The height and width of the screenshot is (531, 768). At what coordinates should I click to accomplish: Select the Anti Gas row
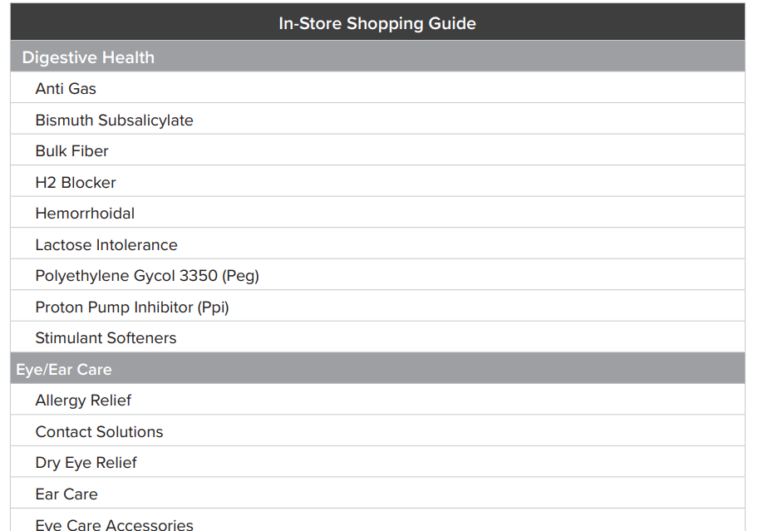click(x=66, y=89)
